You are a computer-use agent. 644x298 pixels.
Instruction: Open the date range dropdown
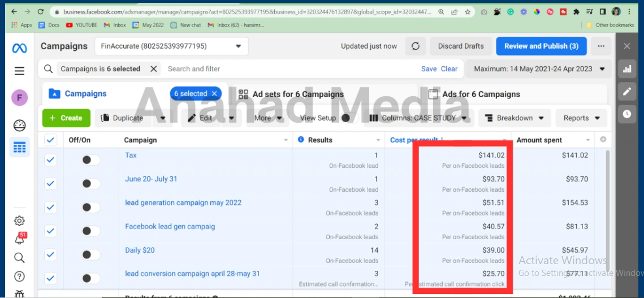[539, 69]
